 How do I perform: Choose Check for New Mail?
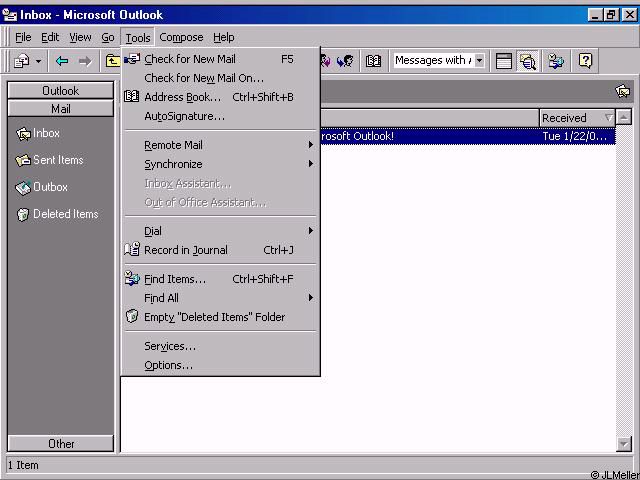coord(220,59)
